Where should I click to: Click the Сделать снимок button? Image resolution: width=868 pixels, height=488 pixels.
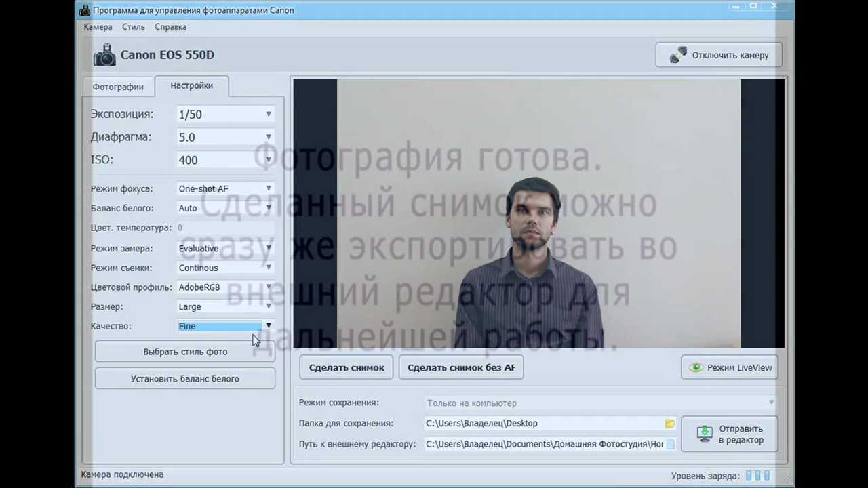(x=347, y=367)
